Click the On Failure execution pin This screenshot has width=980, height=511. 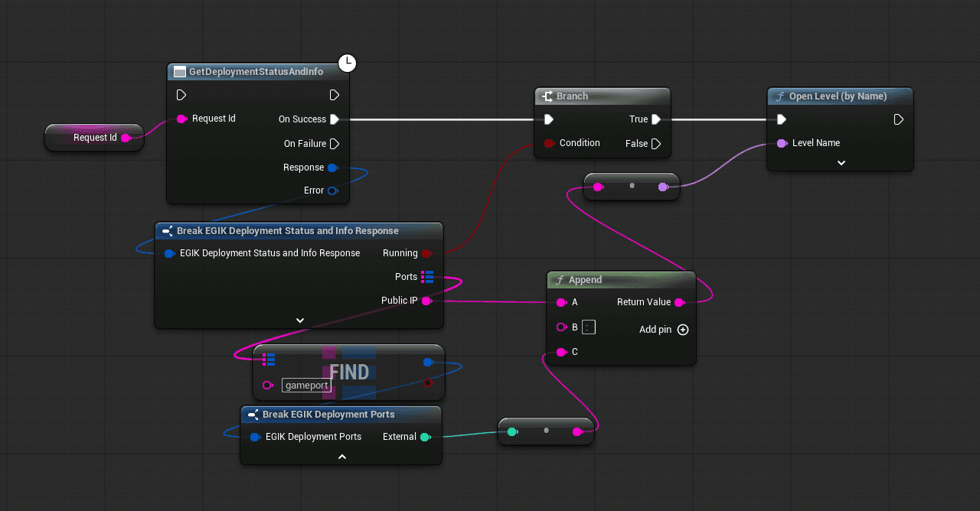[335, 144]
